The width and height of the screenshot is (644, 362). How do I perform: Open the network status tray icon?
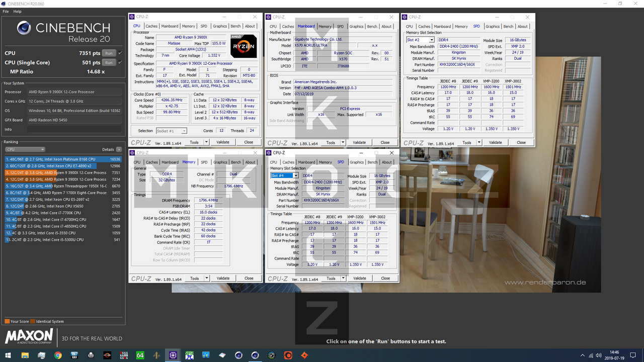pos(591,355)
